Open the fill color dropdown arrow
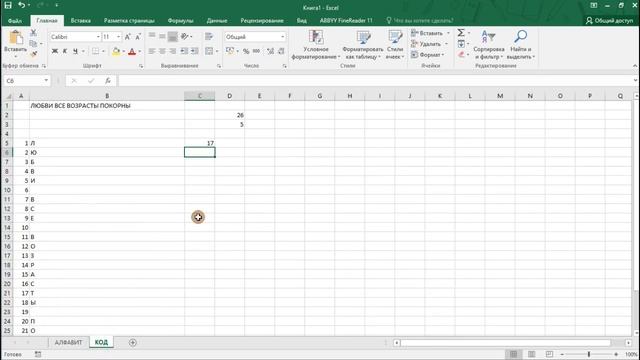Image resolution: width=640 pixels, height=360 pixels. pos(123,51)
